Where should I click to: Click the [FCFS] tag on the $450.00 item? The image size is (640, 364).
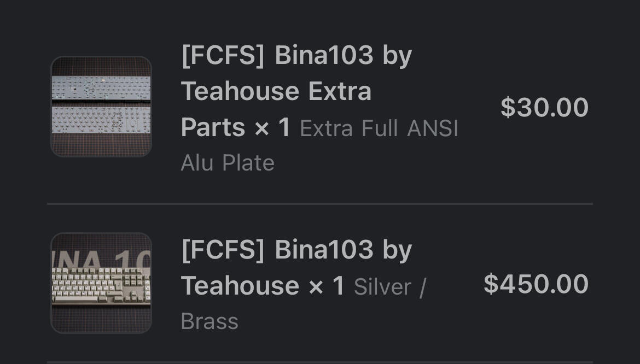point(223,250)
